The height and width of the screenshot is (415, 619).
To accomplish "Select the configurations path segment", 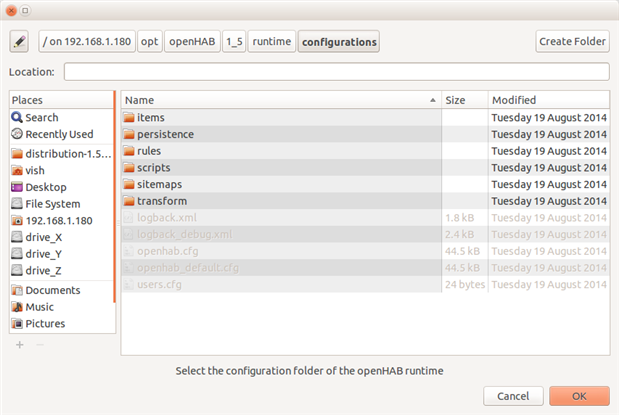I will 339,41.
